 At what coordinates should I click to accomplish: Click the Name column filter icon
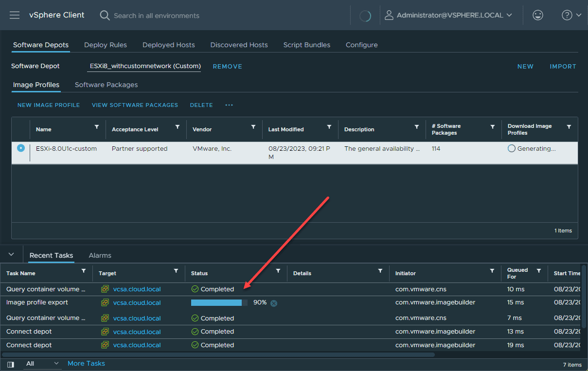[x=96, y=127]
